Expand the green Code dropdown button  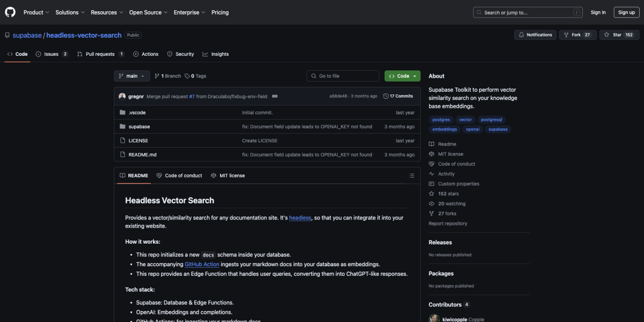pyautogui.click(x=402, y=76)
